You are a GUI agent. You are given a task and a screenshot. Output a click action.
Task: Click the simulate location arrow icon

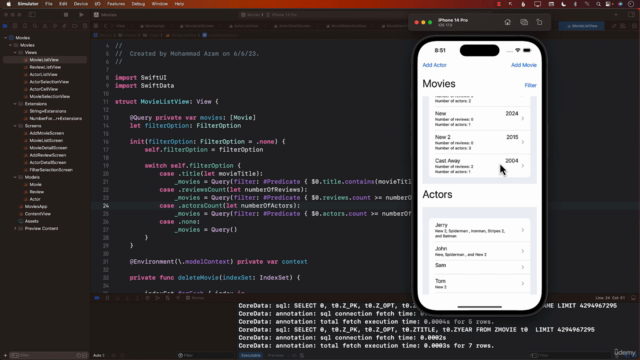tap(178, 298)
